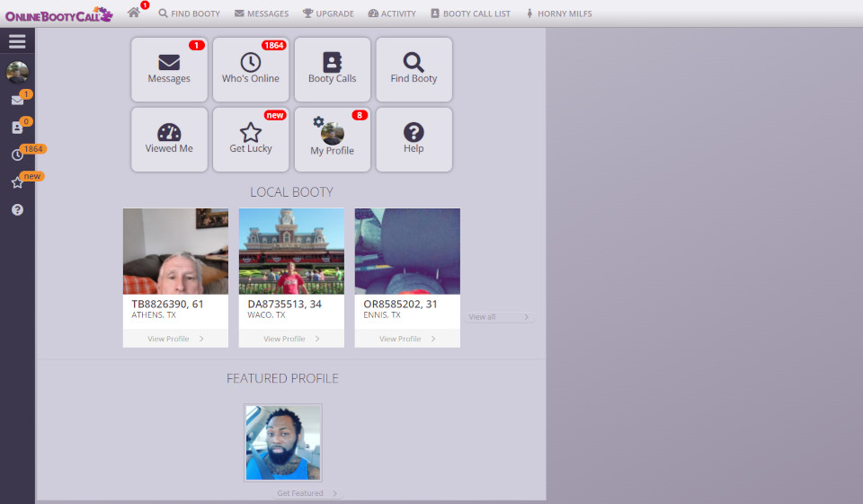The width and height of the screenshot is (863, 504).
Task: Select the Find Booty magnifier tile
Action: coord(414,69)
